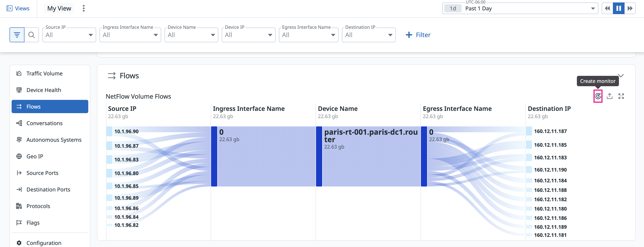Open the Views panel icon

click(x=9, y=8)
